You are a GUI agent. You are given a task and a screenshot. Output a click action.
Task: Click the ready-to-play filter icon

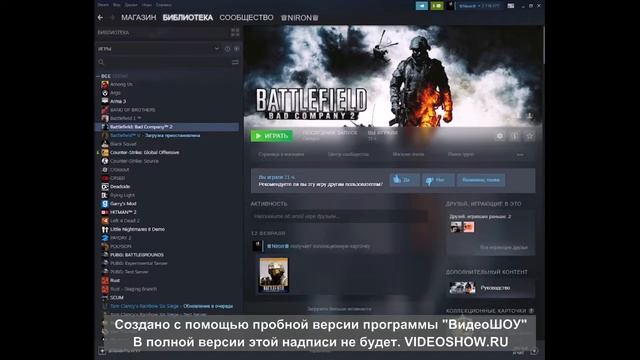click(x=236, y=49)
